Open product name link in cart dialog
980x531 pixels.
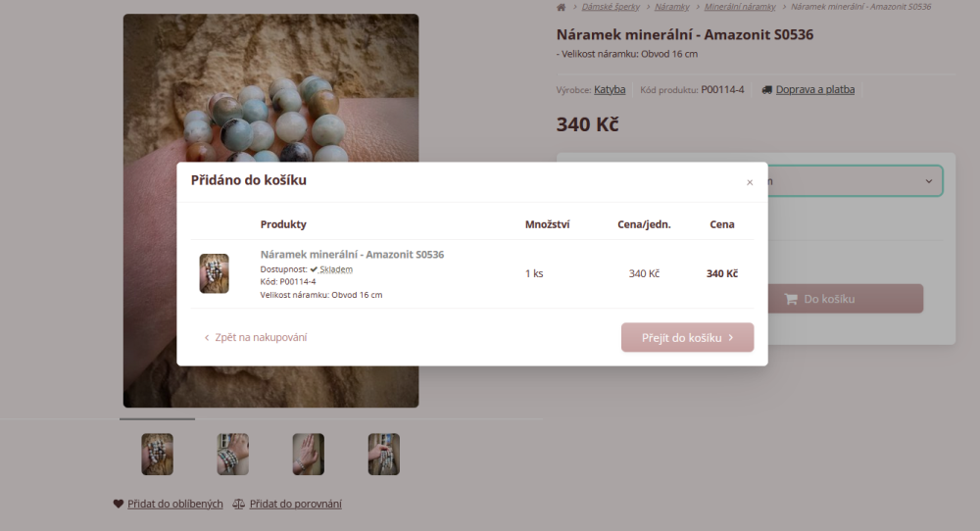(353, 255)
